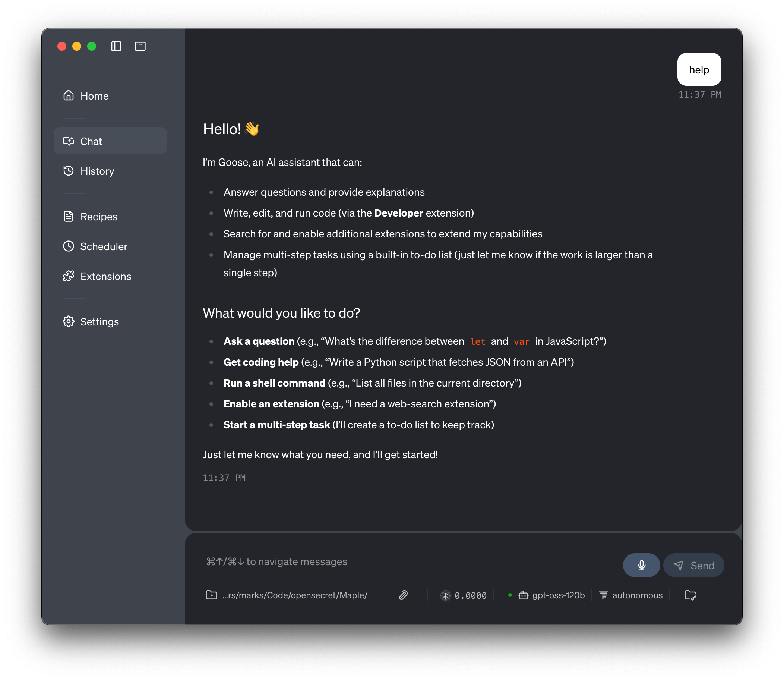This screenshot has width=784, height=680.
Task: Switch to the Chat tab
Action: pyautogui.click(x=91, y=141)
